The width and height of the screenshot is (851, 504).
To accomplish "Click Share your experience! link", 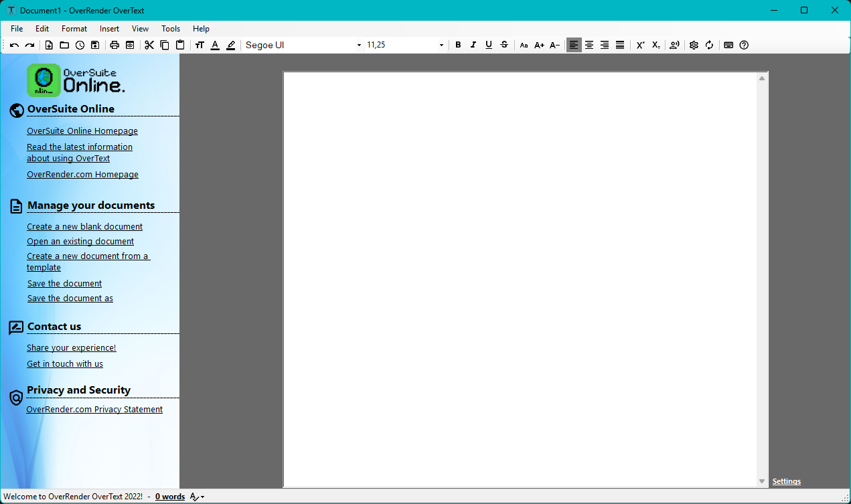I will (72, 348).
